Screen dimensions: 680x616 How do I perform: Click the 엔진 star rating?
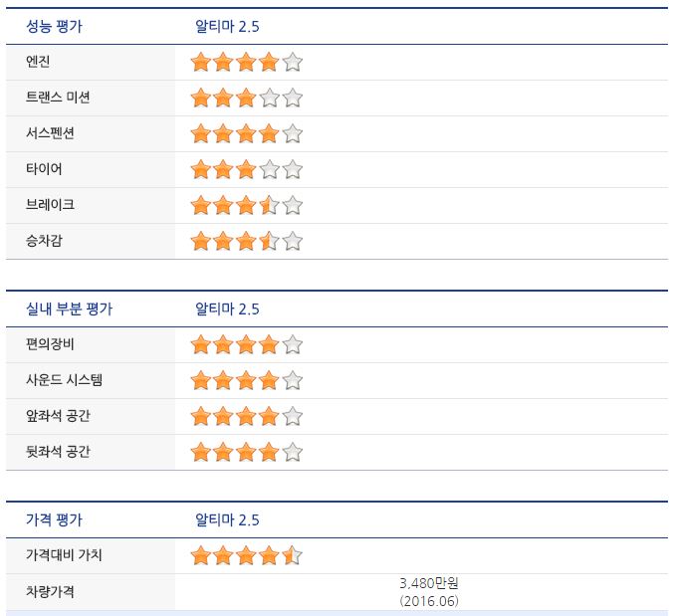coord(246,63)
